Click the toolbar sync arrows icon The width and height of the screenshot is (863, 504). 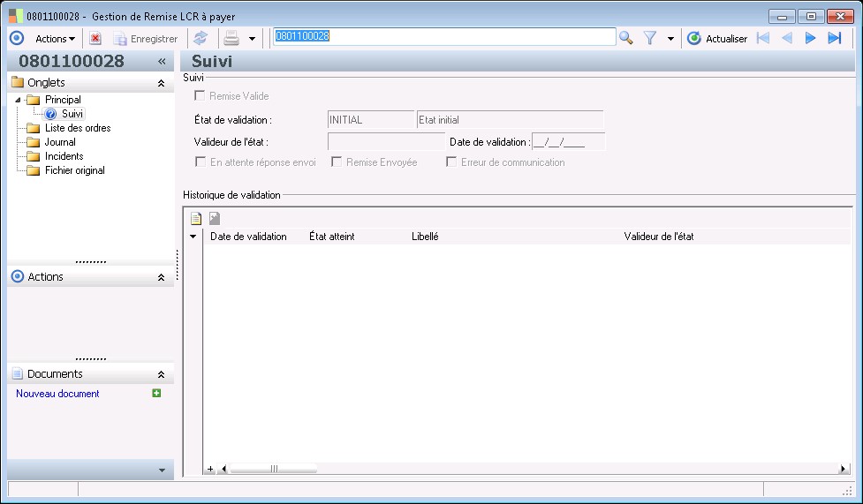(x=201, y=38)
